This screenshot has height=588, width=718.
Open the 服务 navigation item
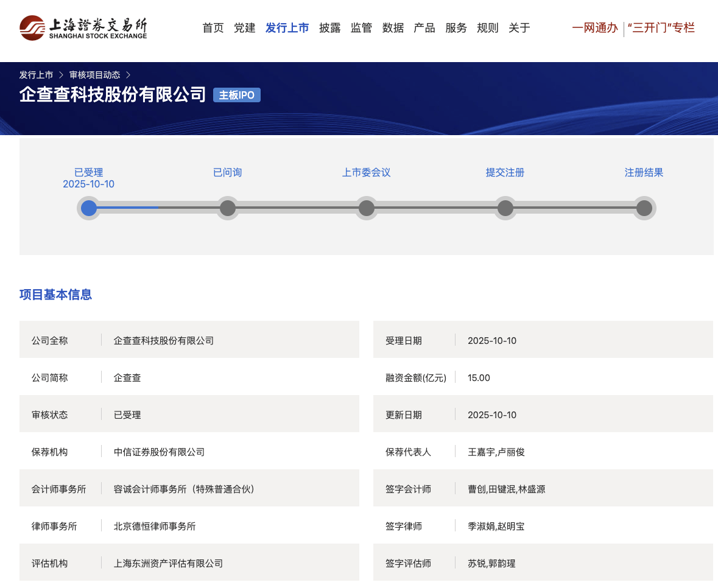pos(456,28)
